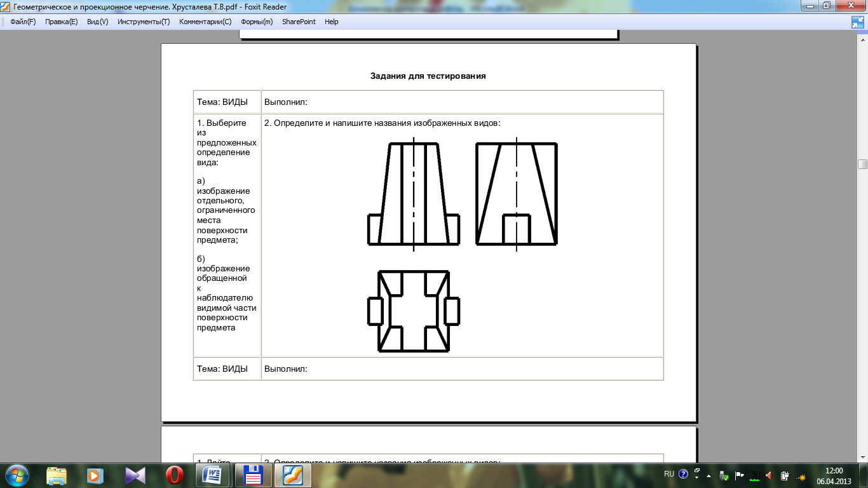Click the vertical scrollbar thumb
The height and width of the screenshot is (488, 868).
pyautogui.click(x=862, y=164)
